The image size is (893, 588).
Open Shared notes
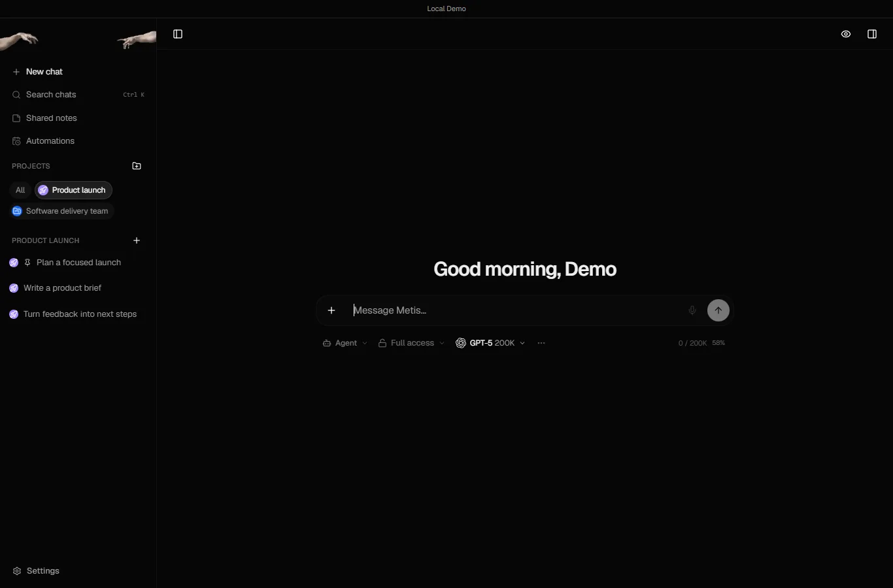(x=78, y=118)
